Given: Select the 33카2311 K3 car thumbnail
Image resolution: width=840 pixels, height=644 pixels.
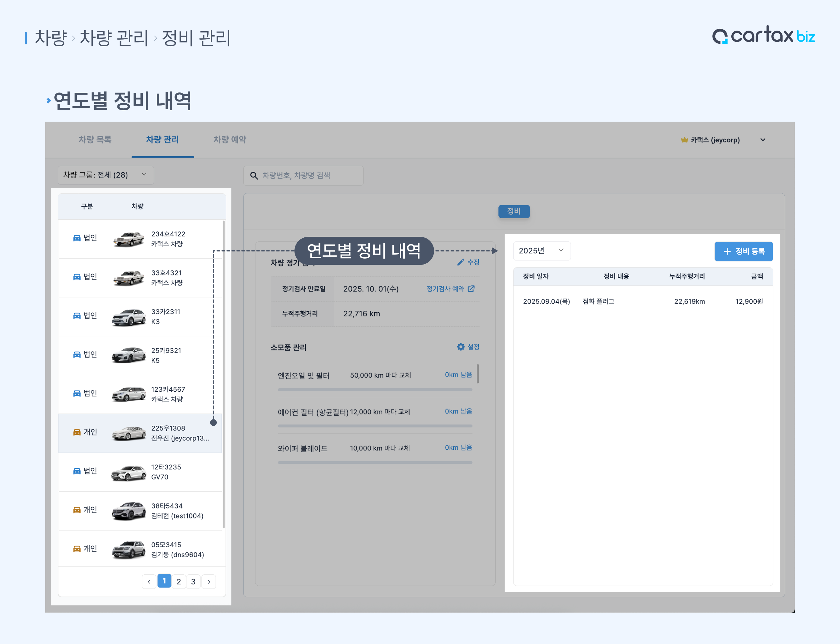Looking at the screenshot, I should click(x=129, y=317).
